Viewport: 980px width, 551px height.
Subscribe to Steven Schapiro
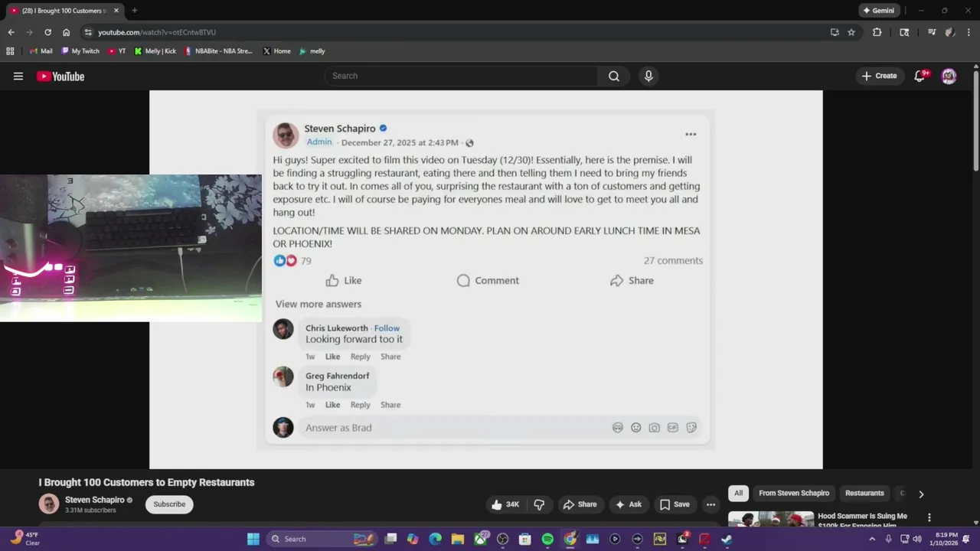169,504
